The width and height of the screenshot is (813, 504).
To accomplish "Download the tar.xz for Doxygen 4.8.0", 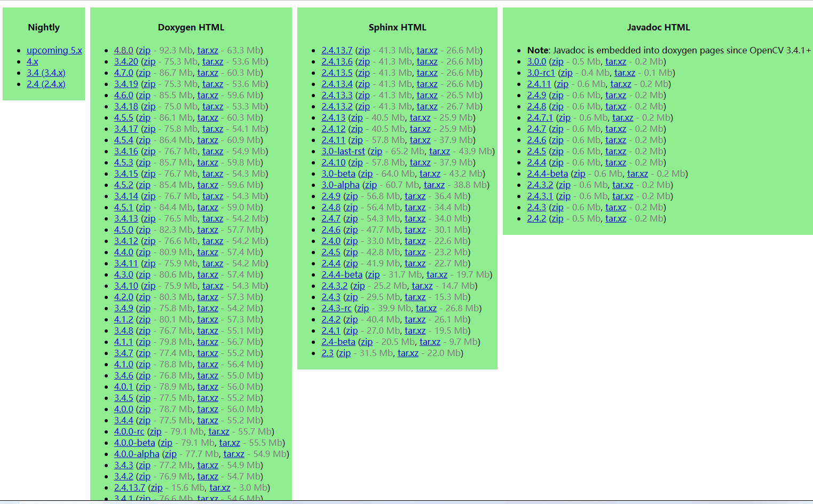I will click(x=208, y=50).
